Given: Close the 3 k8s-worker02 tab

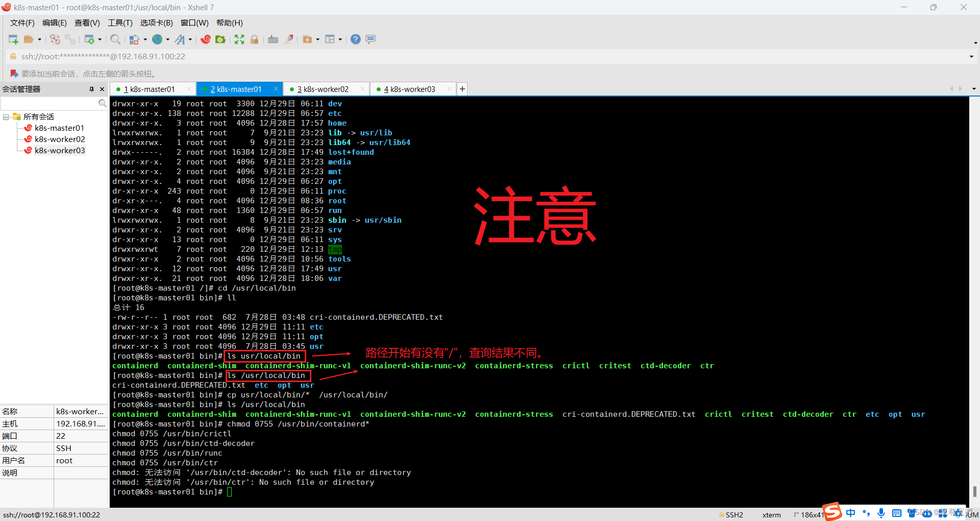Looking at the screenshot, I should pyautogui.click(x=362, y=89).
